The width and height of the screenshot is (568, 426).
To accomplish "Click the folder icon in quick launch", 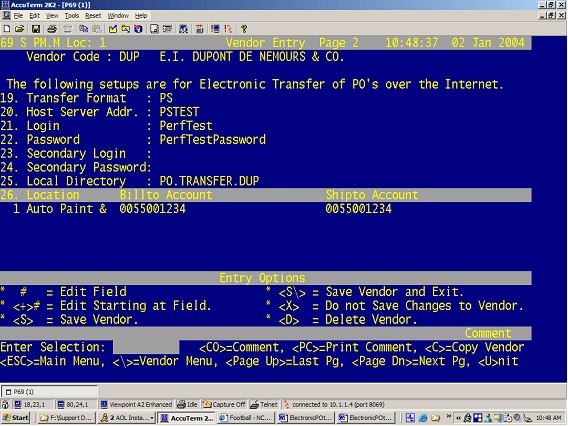I will pos(435,418).
